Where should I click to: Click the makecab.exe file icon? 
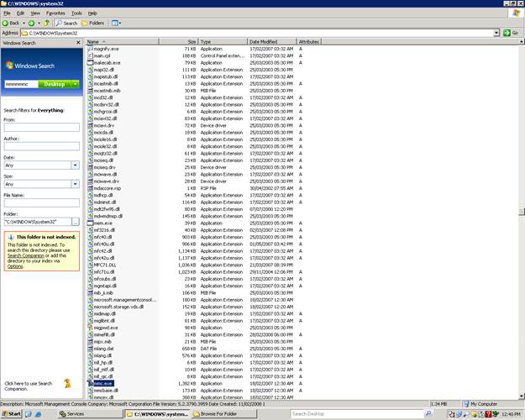click(x=90, y=63)
